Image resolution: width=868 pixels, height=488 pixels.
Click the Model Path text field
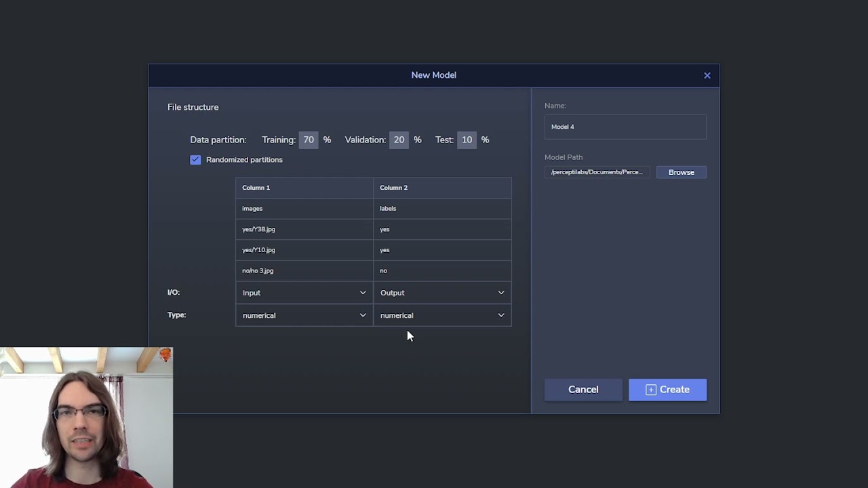coord(597,172)
